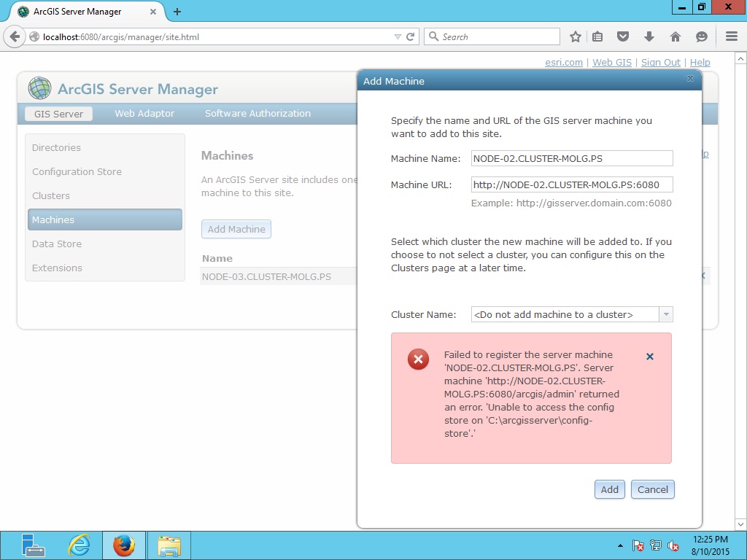747x560 pixels.
Task: Click the Add button in the dialog
Action: coord(609,489)
